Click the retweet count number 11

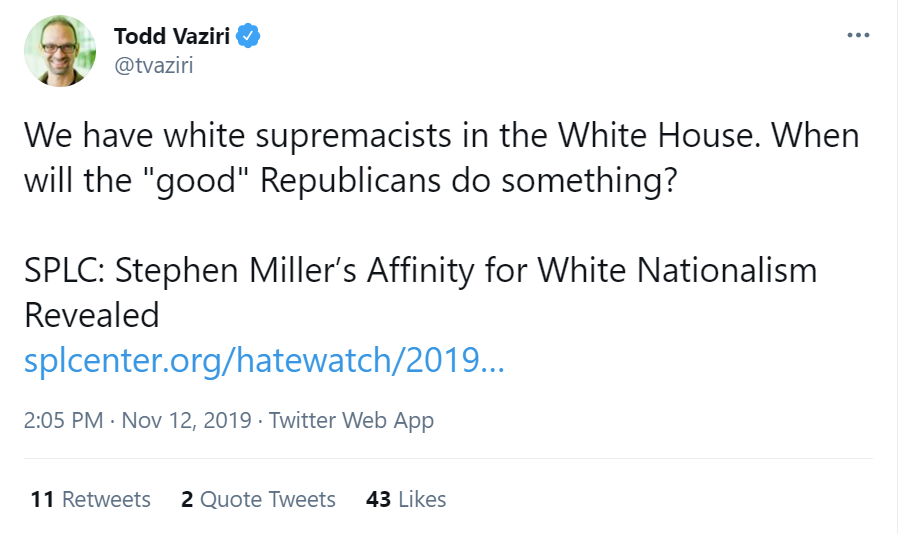(42, 499)
